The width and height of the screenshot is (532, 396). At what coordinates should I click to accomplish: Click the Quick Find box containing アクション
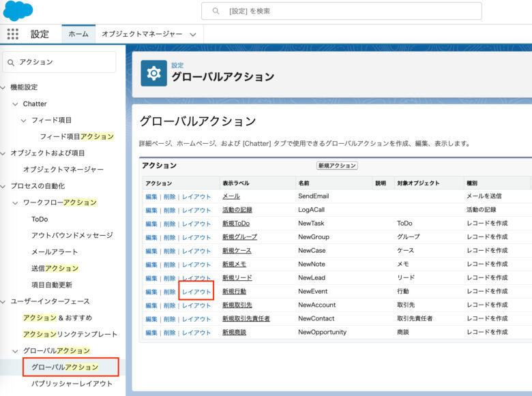(x=59, y=62)
